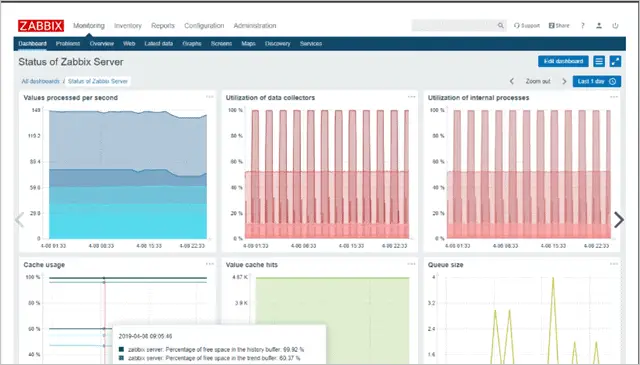Open the Inventory menu
This screenshot has height=365, width=640.
(128, 26)
